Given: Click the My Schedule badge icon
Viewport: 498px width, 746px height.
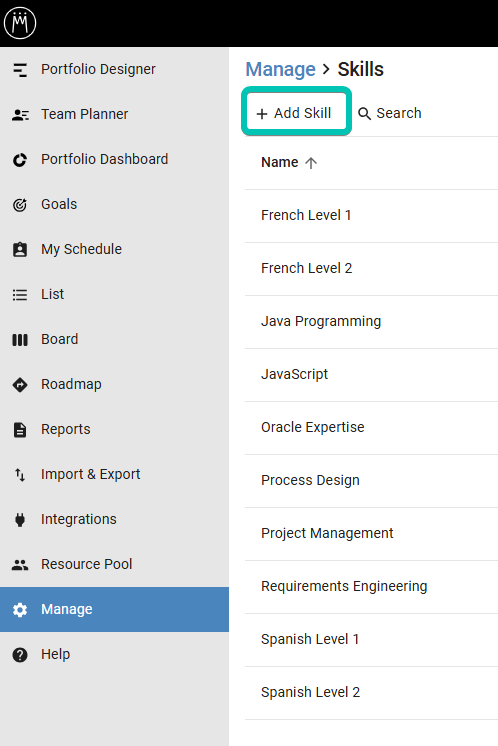Looking at the screenshot, I should [x=20, y=249].
